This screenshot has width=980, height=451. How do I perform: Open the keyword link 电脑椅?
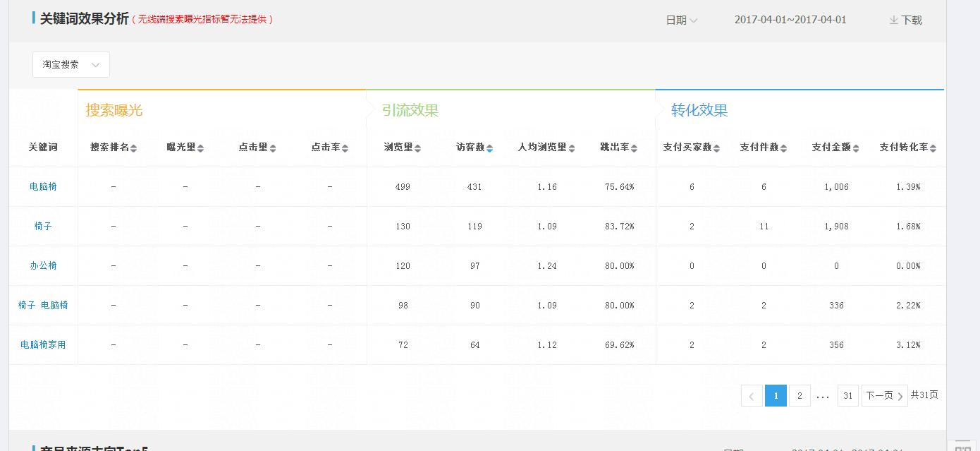coord(44,186)
